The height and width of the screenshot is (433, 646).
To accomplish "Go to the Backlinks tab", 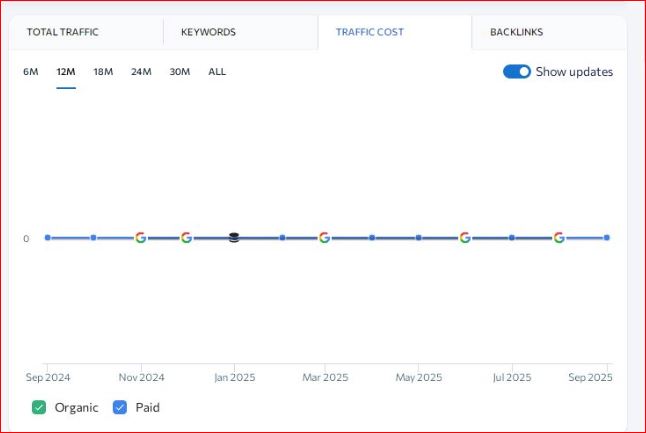I will [x=516, y=32].
